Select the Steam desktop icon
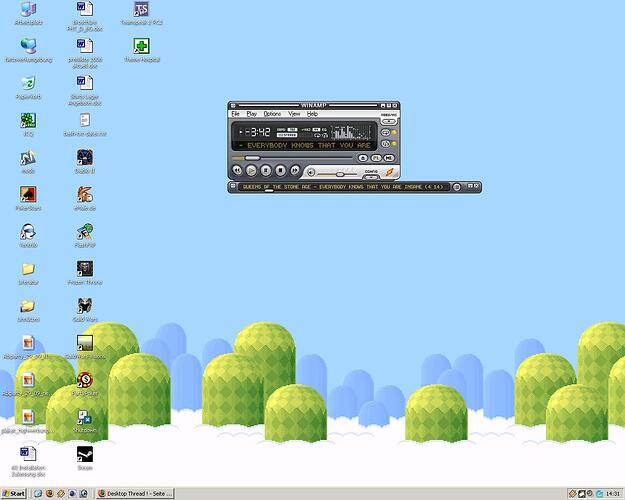Screen dimensions: 625x500 point(85,459)
